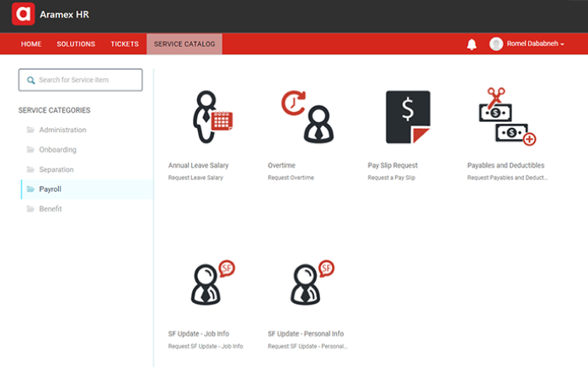The width and height of the screenshot is (588, 367).
Task: Open the Administration category
Action: [62, 130]
